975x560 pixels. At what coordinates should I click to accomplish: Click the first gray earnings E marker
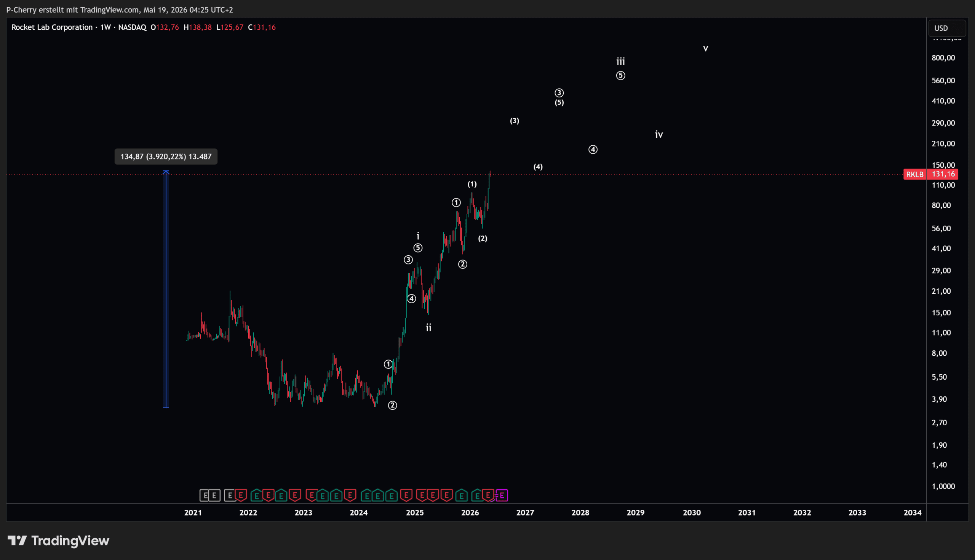[205, 495]
